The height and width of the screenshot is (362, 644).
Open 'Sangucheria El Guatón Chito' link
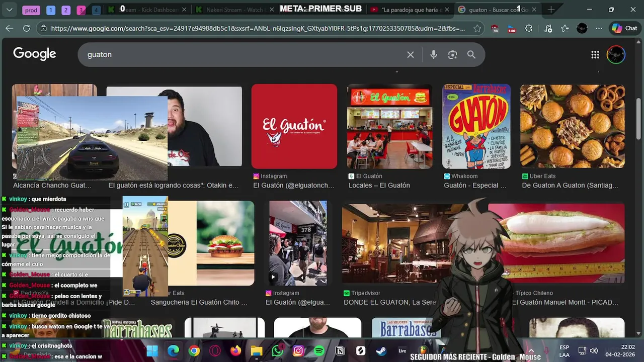click(199, 302)
